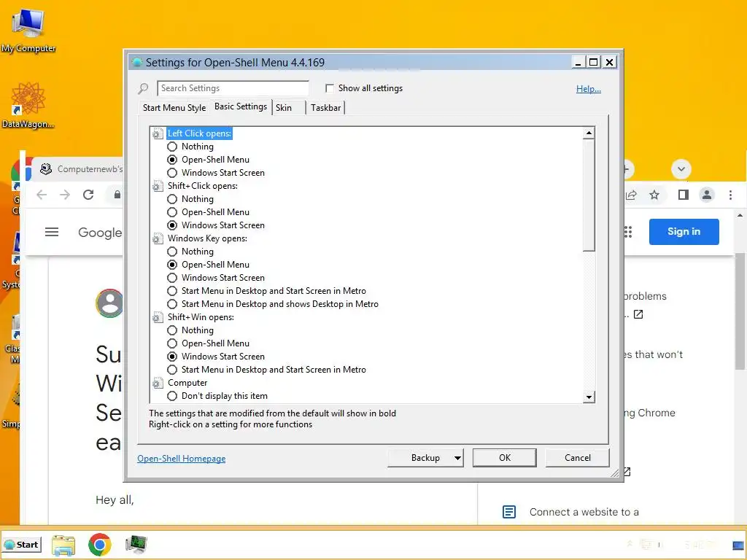The width and height of the screenshot is (747, 560).
Task: Click the Chrome tab search chevron
Action: click(681, 169)
